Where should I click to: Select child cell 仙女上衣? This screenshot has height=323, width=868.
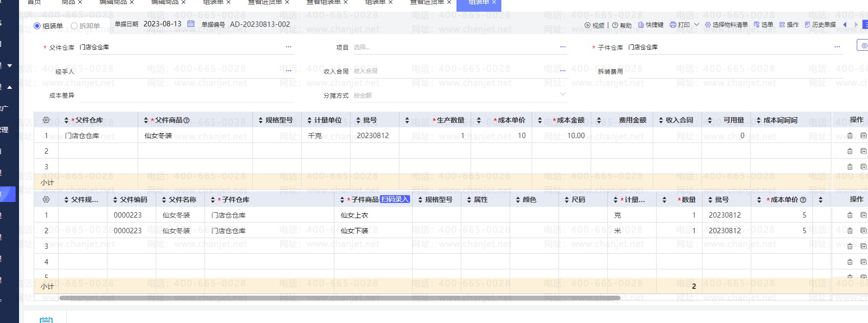[x=373, y=215]
